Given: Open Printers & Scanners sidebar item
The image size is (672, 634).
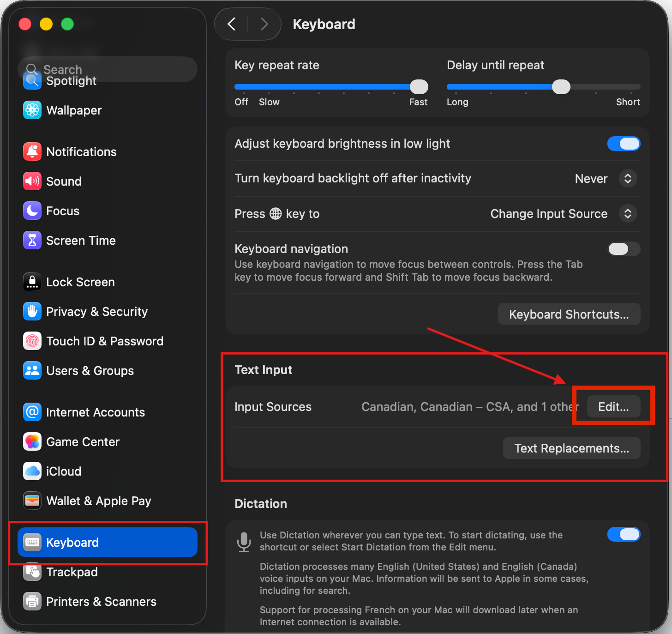Looking at the screenshot, I should pyautogui.click(x=101, y=601).
